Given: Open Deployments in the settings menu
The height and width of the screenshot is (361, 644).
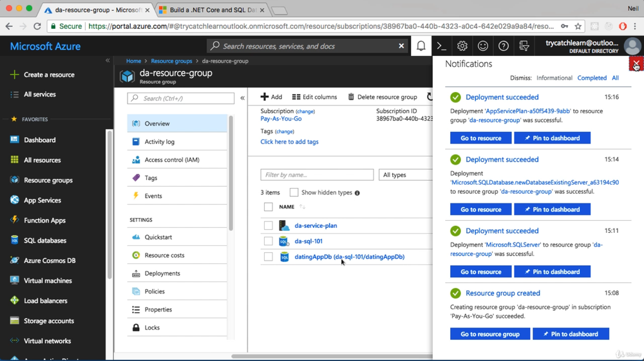Looking at the screenshot, I should pos(162,273).
